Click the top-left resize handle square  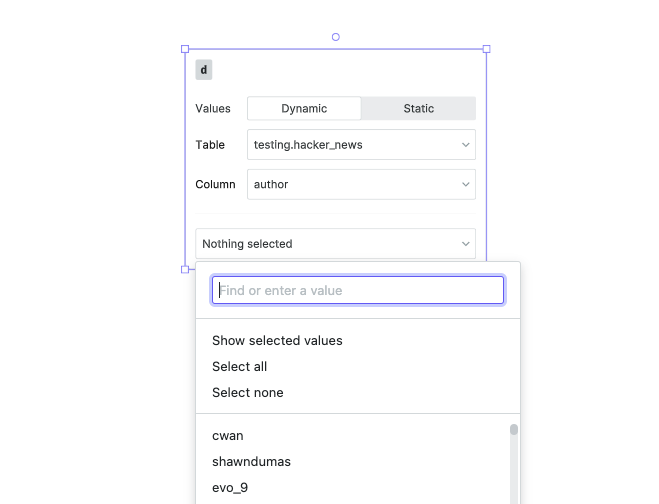coord(185,49)
